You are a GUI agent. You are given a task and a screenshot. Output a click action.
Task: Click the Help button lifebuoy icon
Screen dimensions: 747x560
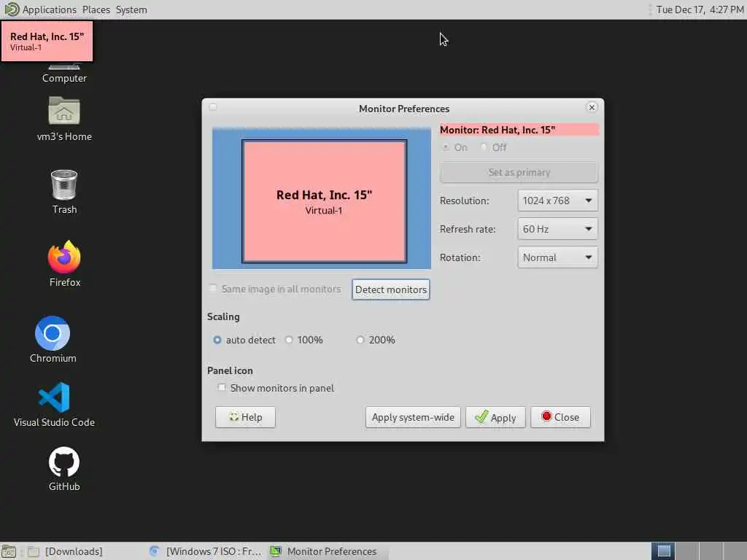234,417
